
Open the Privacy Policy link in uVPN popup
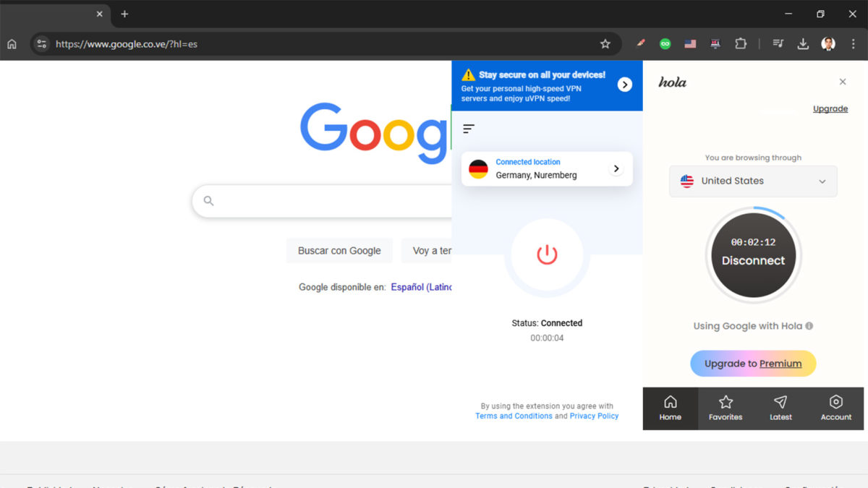click(594, 416)
